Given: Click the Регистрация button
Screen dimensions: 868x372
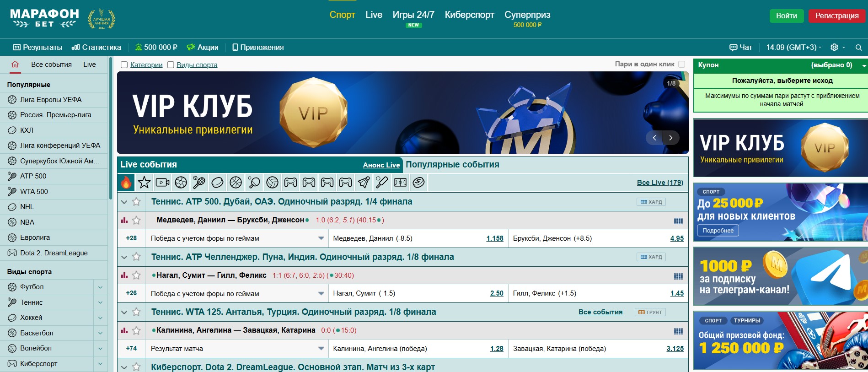Looking at the screenshot, I should coord(836,16).
